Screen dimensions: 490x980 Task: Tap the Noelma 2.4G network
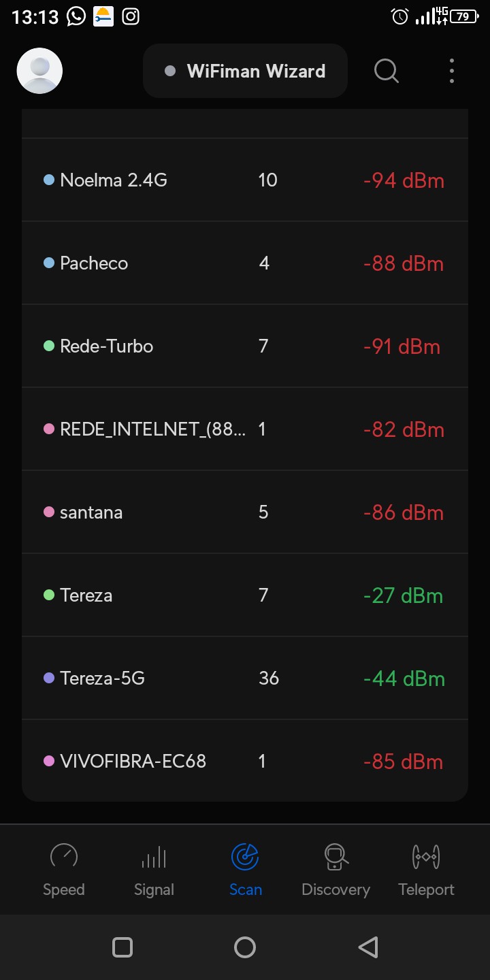click(x=245, y=180)
